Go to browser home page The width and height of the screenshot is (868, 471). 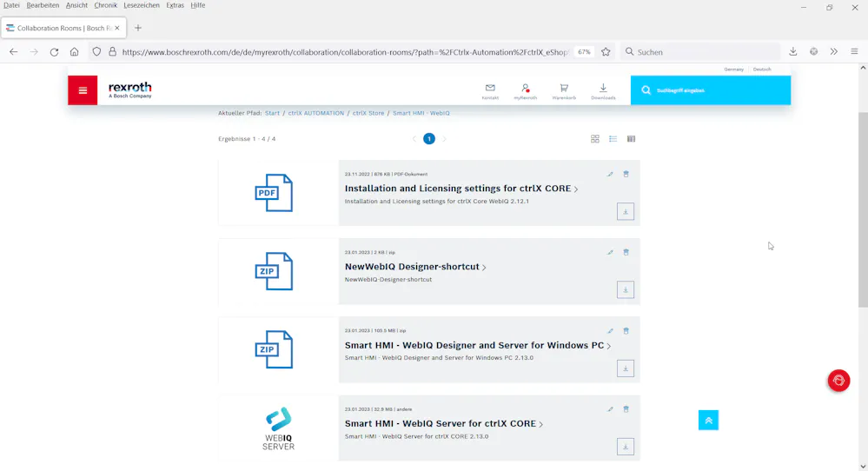(x=74, y=52)
